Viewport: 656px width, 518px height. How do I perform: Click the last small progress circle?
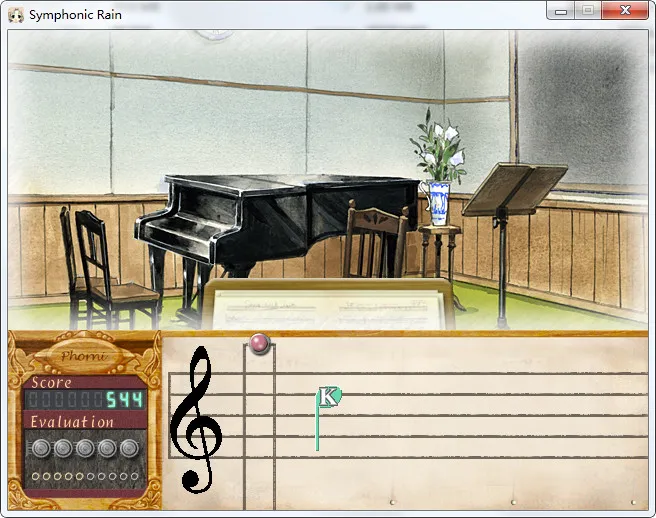point(135,476)
